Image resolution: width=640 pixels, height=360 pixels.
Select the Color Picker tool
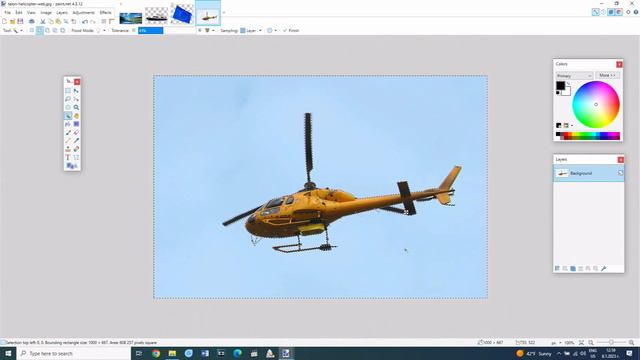(76, 141)
